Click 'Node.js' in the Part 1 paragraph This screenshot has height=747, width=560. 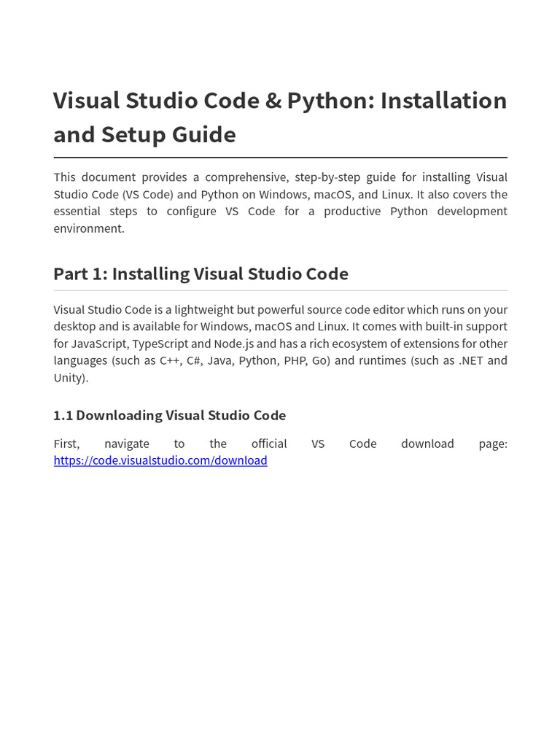tap(234, 344)
